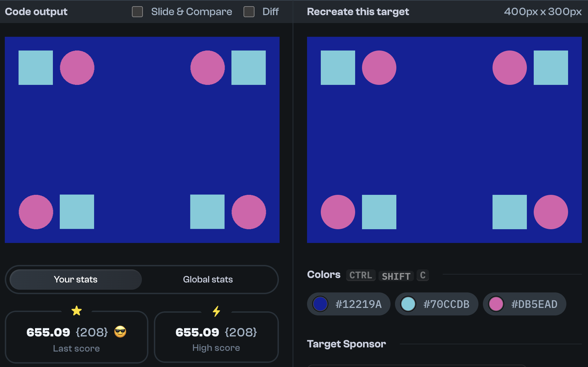Click the CTRL key badge next to Colors
Image resolution: width=588 pixels, height=367 pixels.
click(361, 275)
